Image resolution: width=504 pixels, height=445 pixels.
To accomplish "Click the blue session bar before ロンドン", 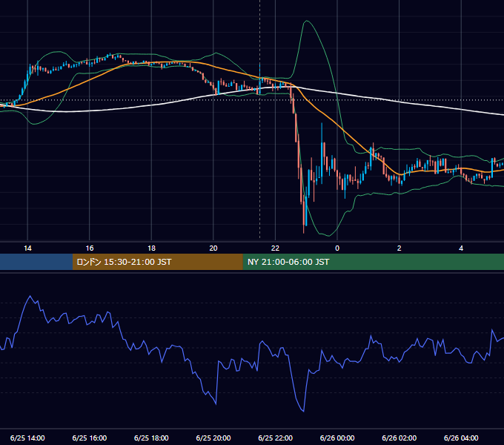I will (x=36, y=262).
